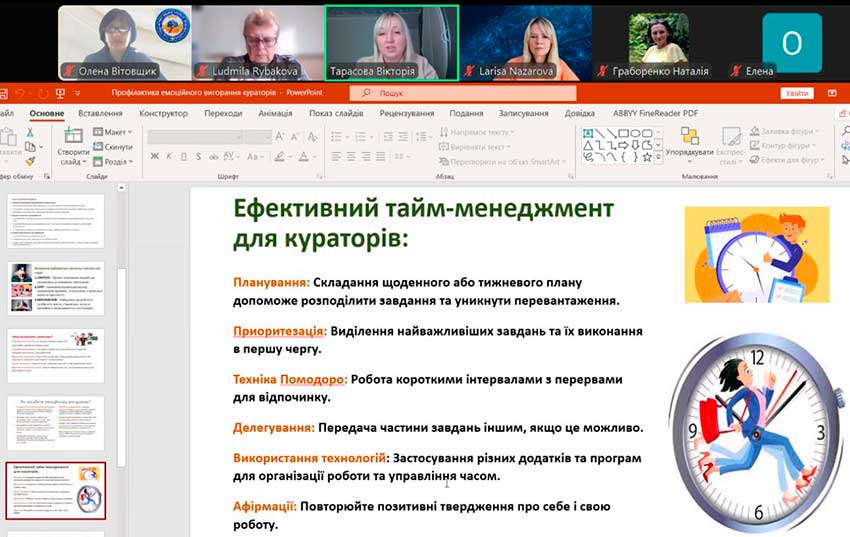Click the text highlight color icon
The height and width of the screenshot is (537, 850).
click(279, 157)
